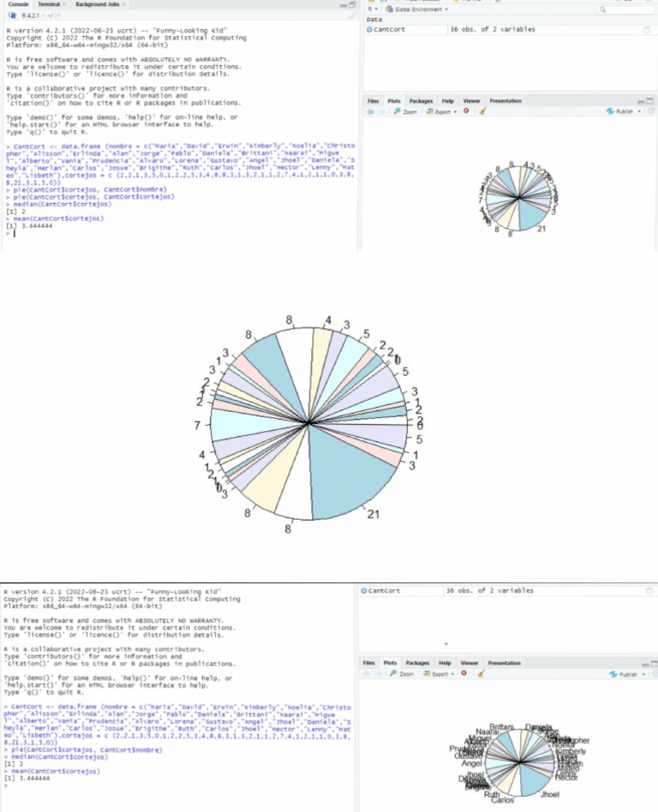Click the small pie chart in upper Plots pane
Image resolution: width=658 pixels, height=812 pixels.
518,198
